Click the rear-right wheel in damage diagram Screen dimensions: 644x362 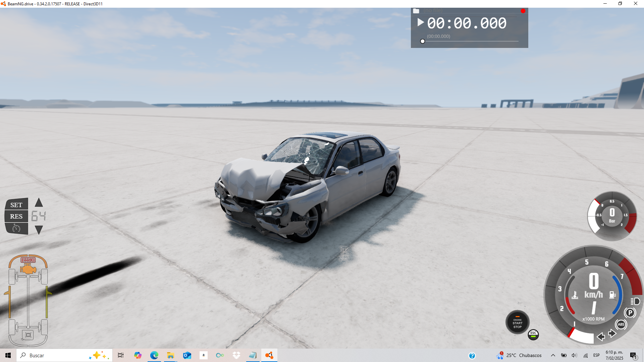(x=45, y=327)
